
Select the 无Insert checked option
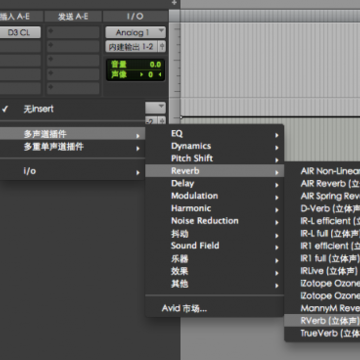[x=72, y=109]
